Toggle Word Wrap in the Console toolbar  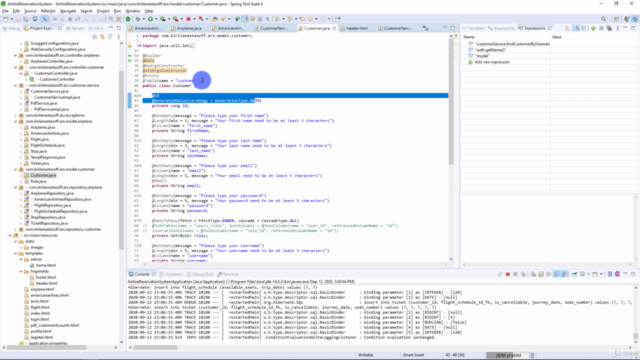coord(548,274)
